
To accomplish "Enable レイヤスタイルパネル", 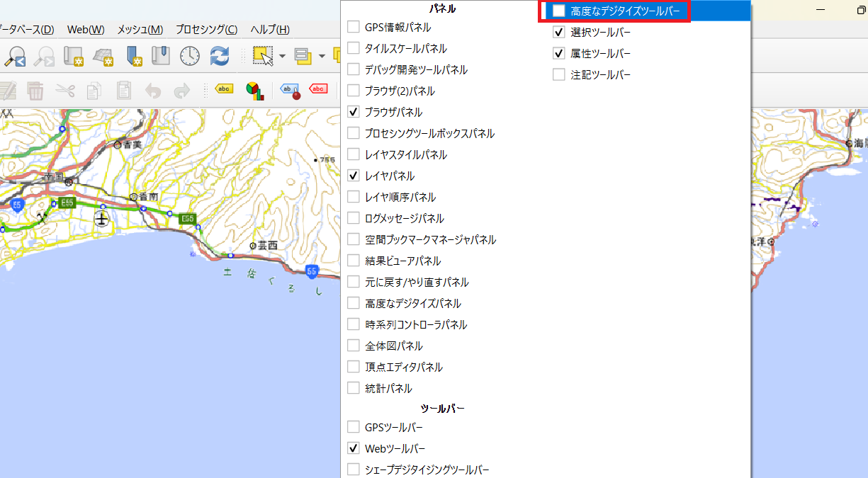I will pos(354,154).
